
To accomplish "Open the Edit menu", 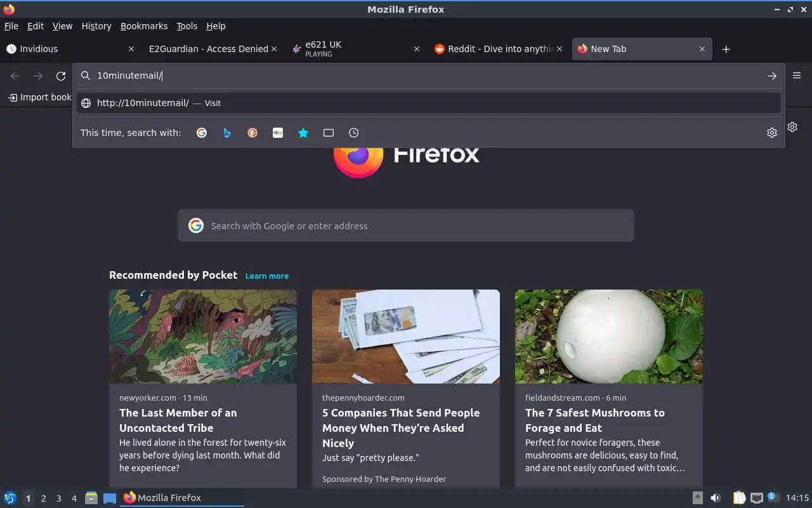I will pyautogui.click(x=36, y=26).
